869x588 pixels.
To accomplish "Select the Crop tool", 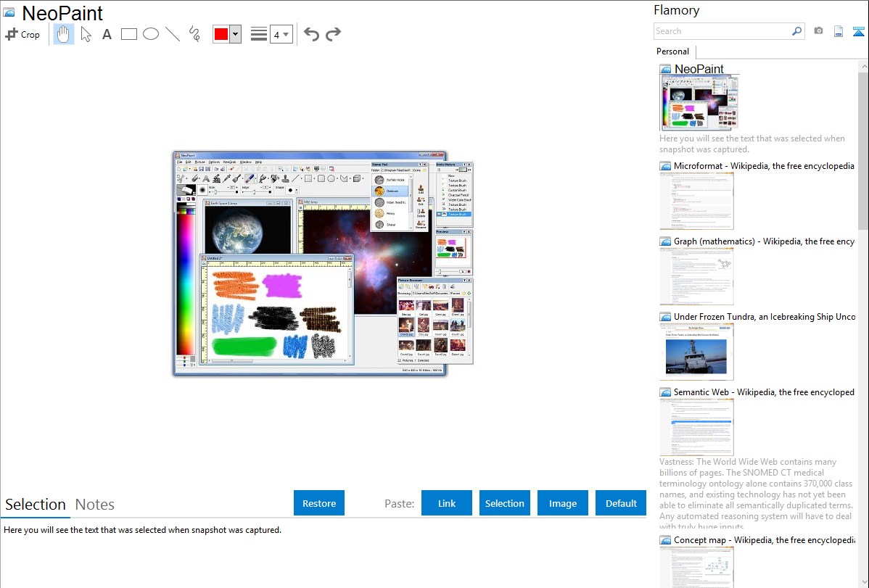I will [22, 34].
